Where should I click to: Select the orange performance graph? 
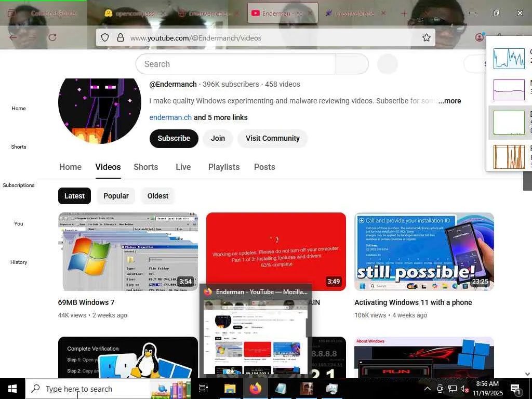click(x=509, y=157)
